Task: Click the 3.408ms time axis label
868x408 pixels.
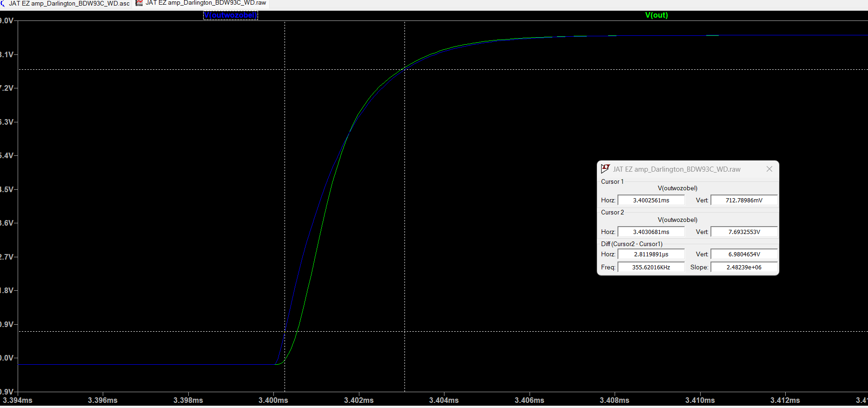Action: pyautogui.click(x=615, y=400)
